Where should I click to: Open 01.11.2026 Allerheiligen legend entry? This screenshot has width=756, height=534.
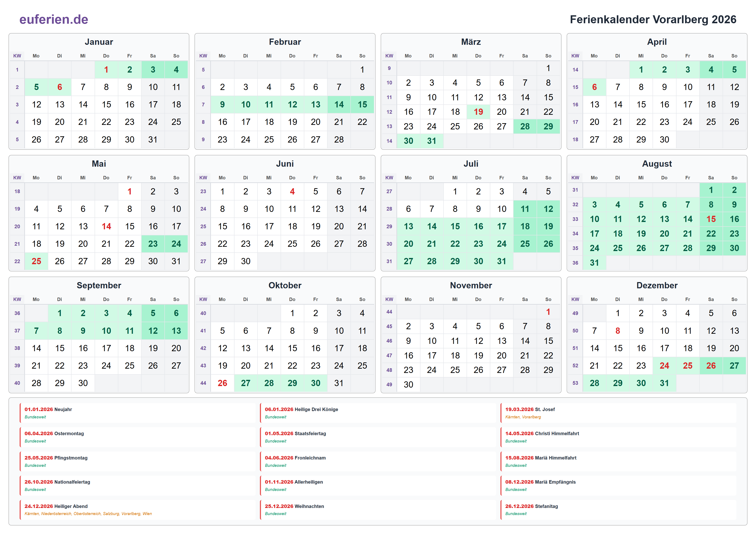[378, 486]
